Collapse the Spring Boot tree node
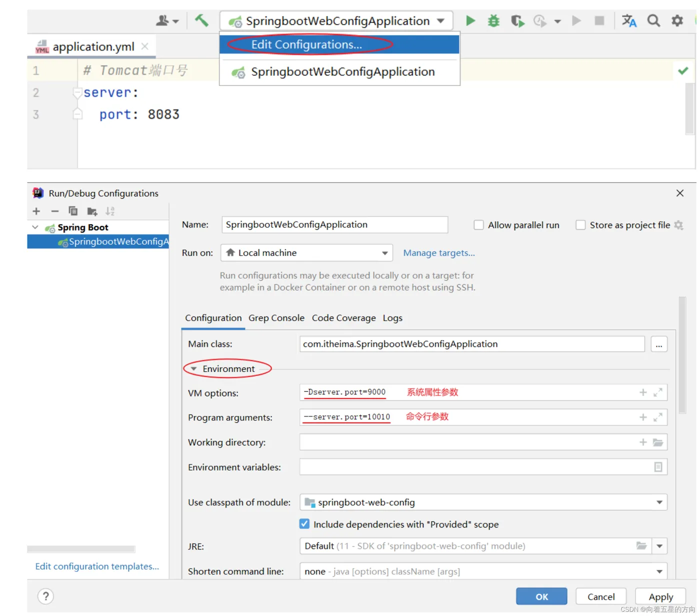The image size is (700, 616). (x=35, y=227)
